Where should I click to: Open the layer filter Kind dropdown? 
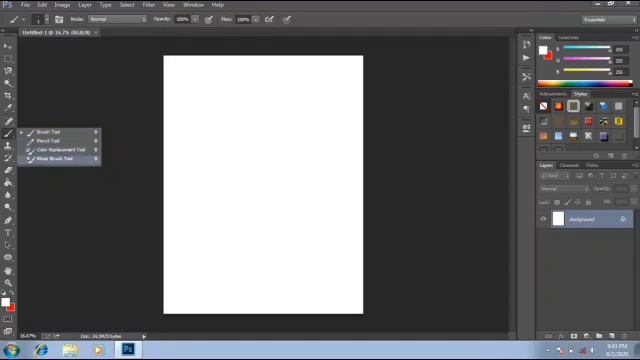pos(555,176)
